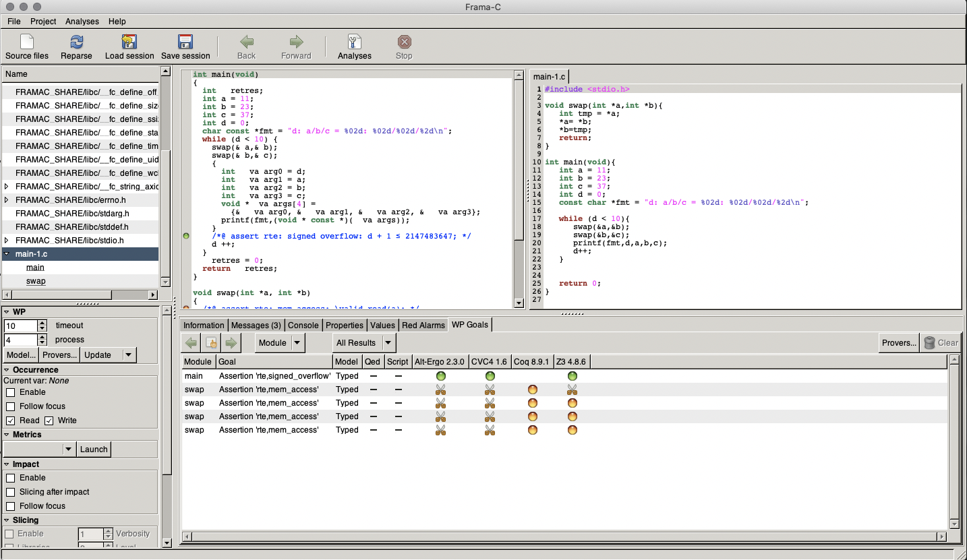Image resolution: width=967 pixels, height=560 pixels.
Task: Click Coq orange result in first swap row
Action: tap(532, 390)
